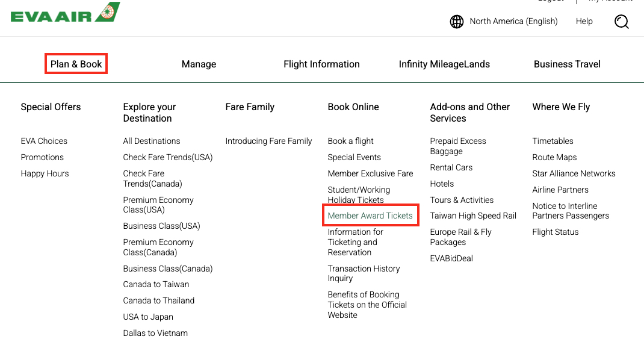This screenshot has width=644, height=345.
Task: Open Notice to Interline Partners Passengers
Action: point(571,211)
